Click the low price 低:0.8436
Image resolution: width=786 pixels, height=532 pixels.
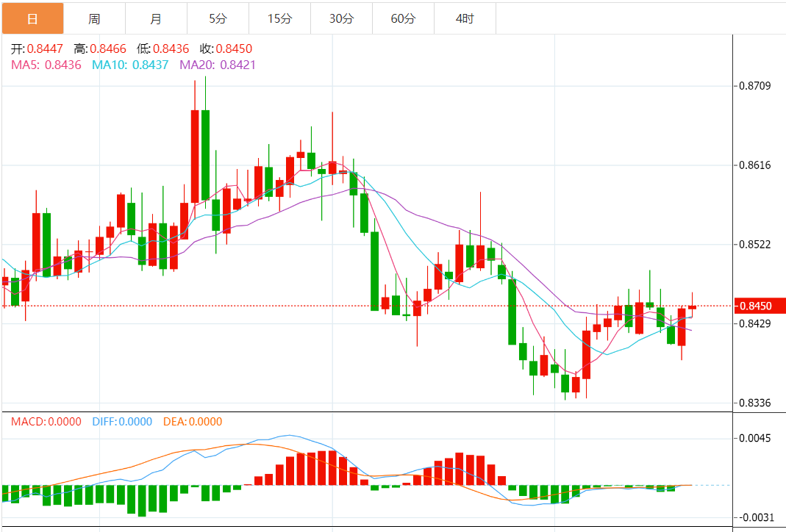pyautogui.click(x=163, y=48)
